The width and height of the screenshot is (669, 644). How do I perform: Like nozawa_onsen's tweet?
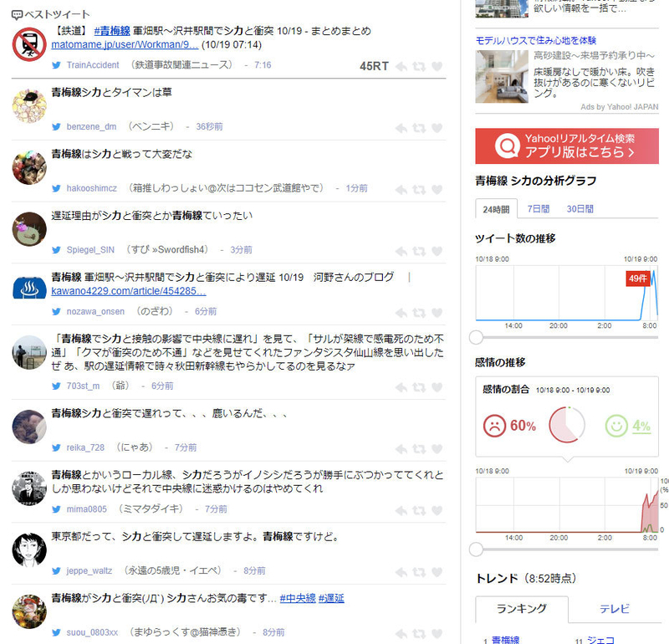[437, 313]
